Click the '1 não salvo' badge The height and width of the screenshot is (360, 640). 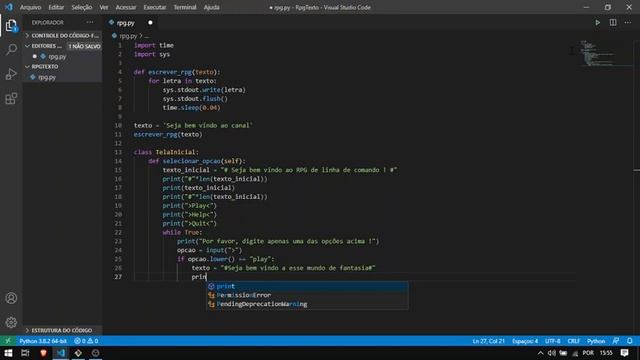pyautogui.click(x=84, y=46)
